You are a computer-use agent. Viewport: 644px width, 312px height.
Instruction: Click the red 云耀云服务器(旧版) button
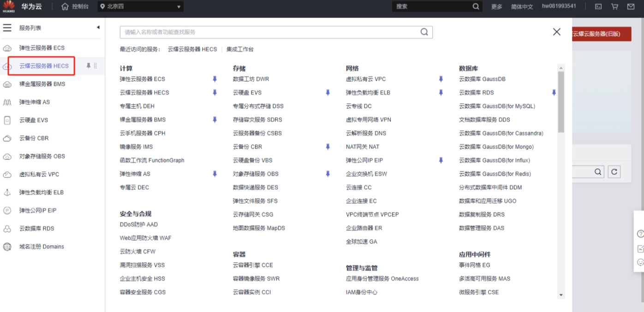(602, 34)
